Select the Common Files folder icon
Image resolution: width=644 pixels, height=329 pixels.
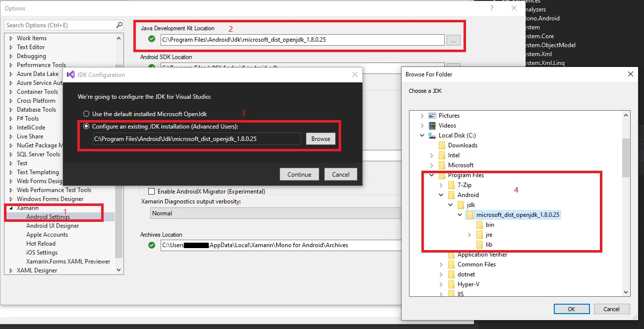pyautogui.click(x=451, y=264)
